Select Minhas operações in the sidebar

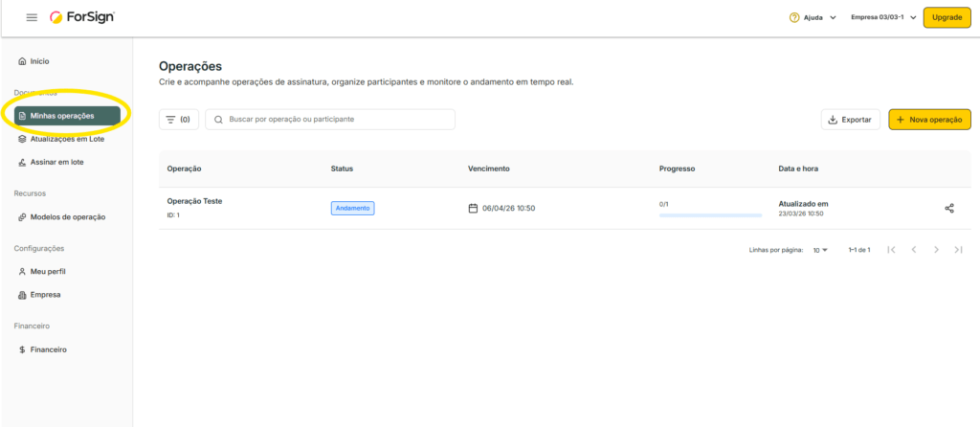point(67,116)
